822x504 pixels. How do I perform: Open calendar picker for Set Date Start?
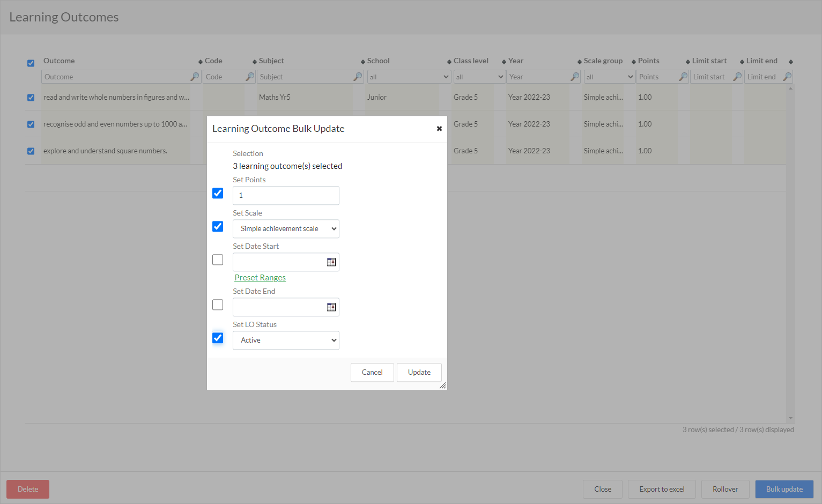pyautogui.click(x=331, y=262)
